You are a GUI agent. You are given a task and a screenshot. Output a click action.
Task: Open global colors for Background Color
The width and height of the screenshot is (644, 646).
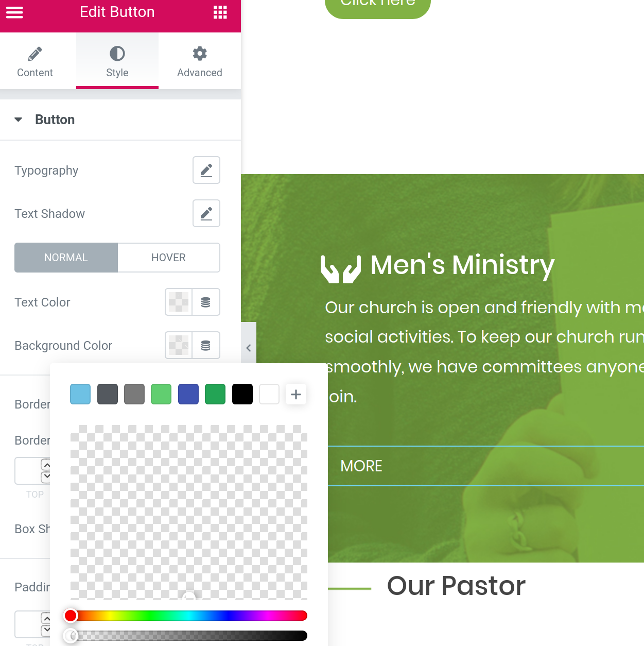[206, 345]
